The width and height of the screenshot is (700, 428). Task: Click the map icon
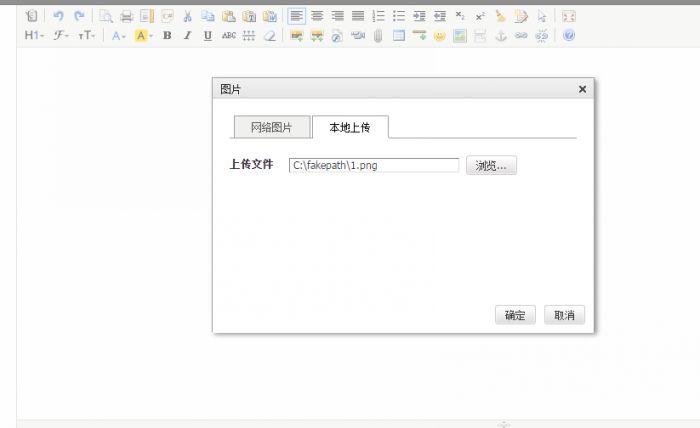tap(460, 35)
